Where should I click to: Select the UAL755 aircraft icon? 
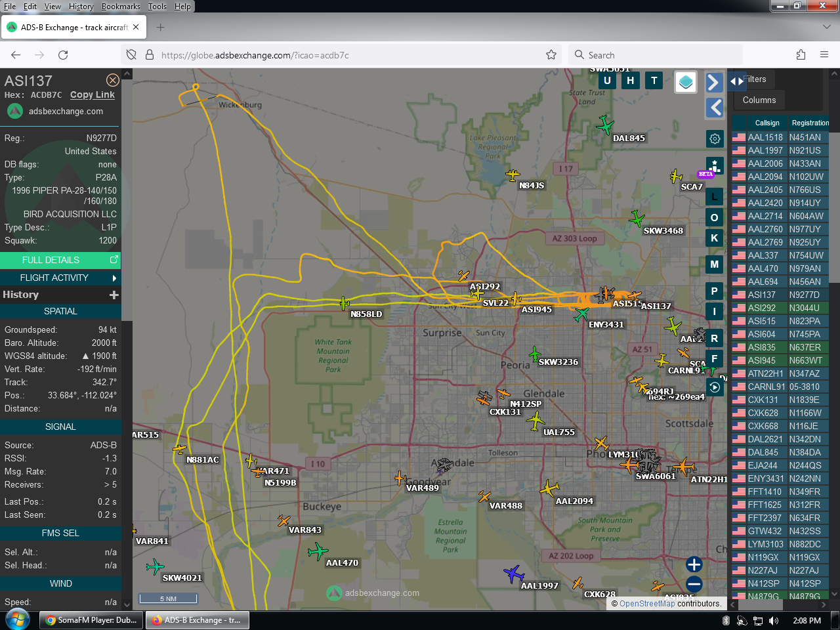pyautogui.click(x=535, y=420)
